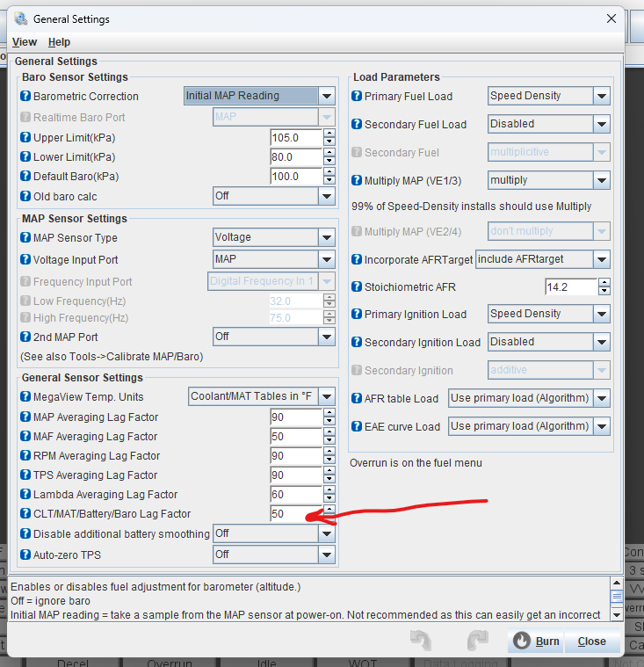Open the MegaView Temp. Units dropdown

[327, 396]
